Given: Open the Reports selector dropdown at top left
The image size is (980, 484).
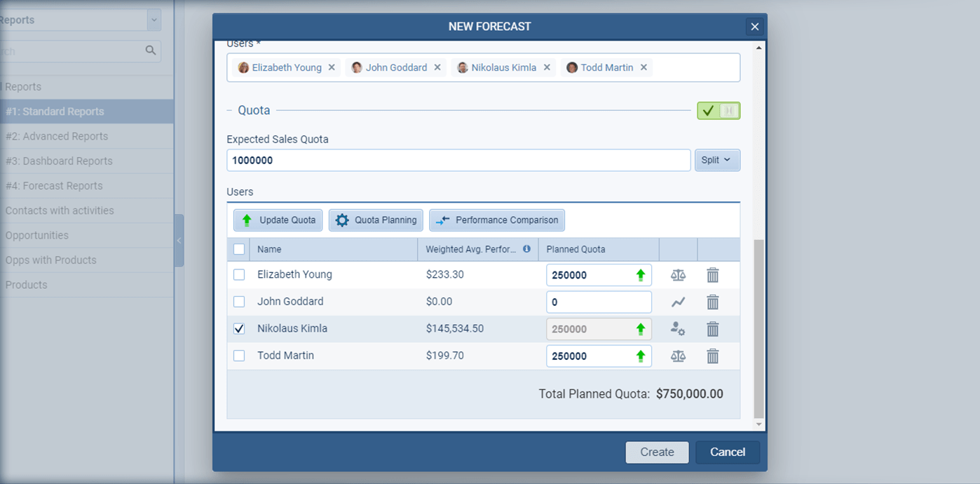Looking at the screenshot, I should click(154, 20).
